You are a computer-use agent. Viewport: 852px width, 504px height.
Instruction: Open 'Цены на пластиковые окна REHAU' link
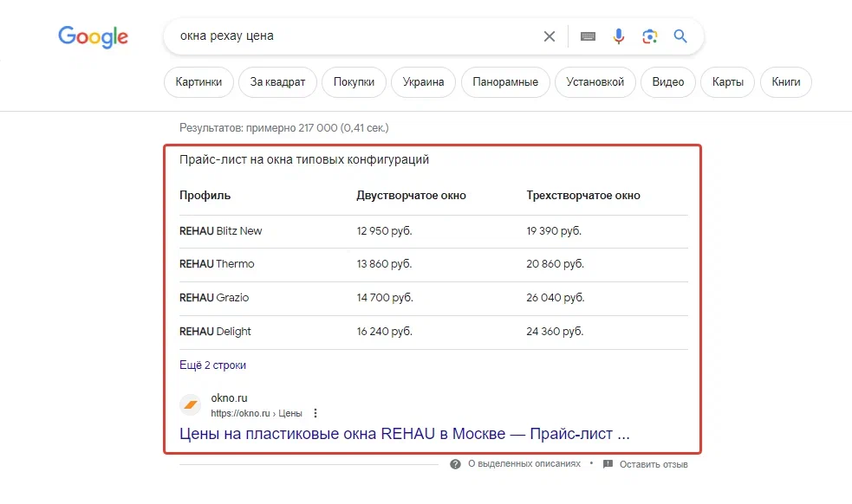(404, 434)
